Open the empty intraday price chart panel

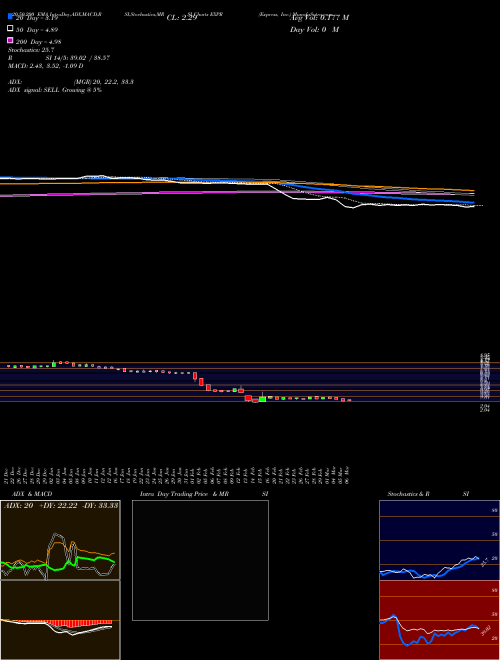pos(200,560)
